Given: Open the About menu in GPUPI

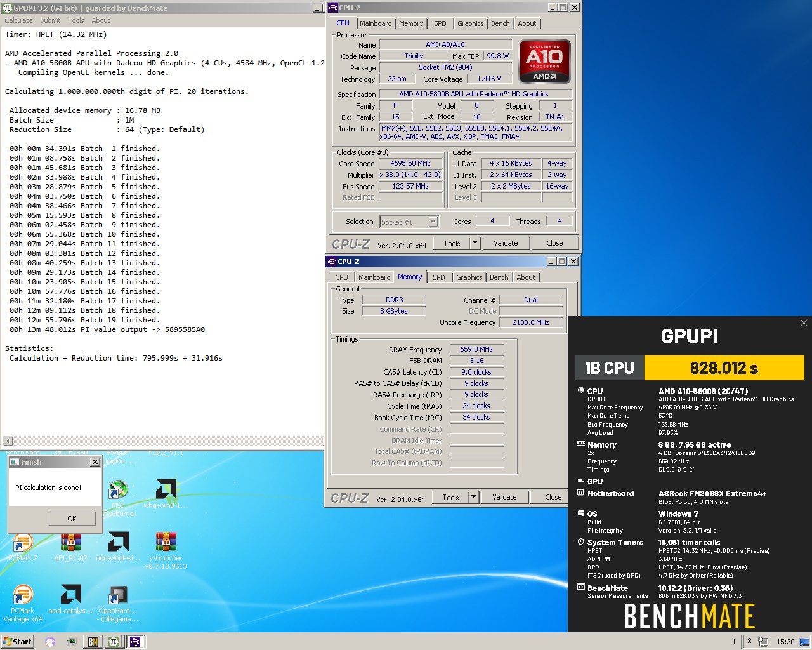Looking at the screenshot, I should [100, 20].
